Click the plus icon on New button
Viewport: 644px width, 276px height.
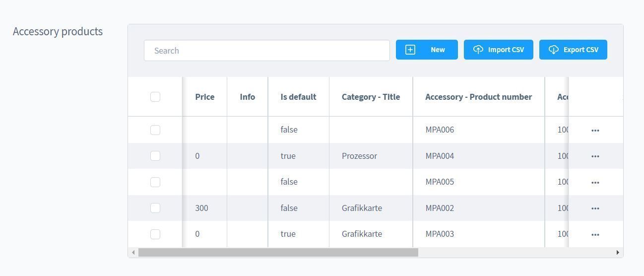410,50
